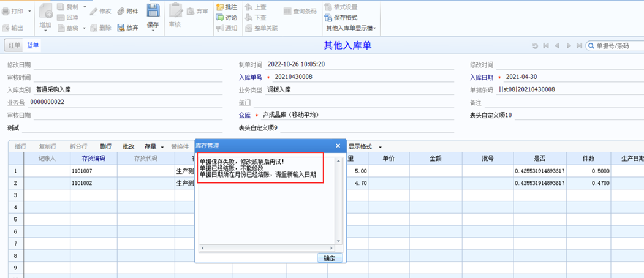The image size is (644, 278).
Task: Go to next record arrow
Action: tap(569, 46)
